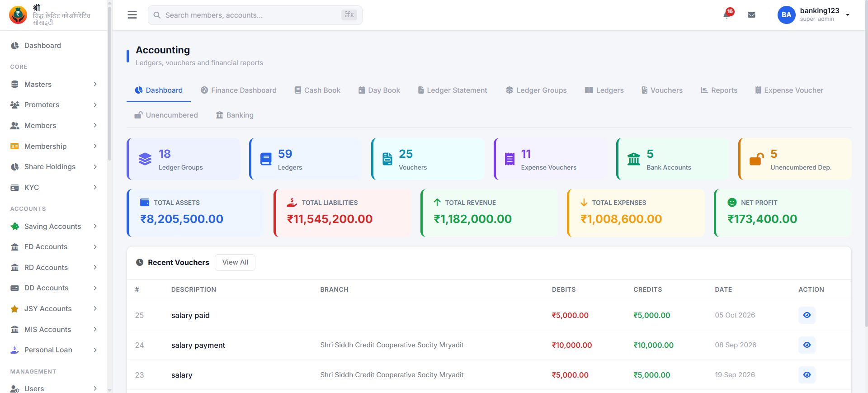The width and height of the screenshot is (868, 393).
Task: Click the Vouchers card document icon
Action: (387, 159)
